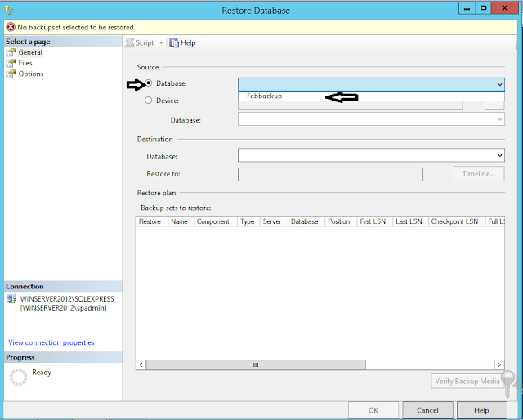Click the OK button

tap(373, 410)
